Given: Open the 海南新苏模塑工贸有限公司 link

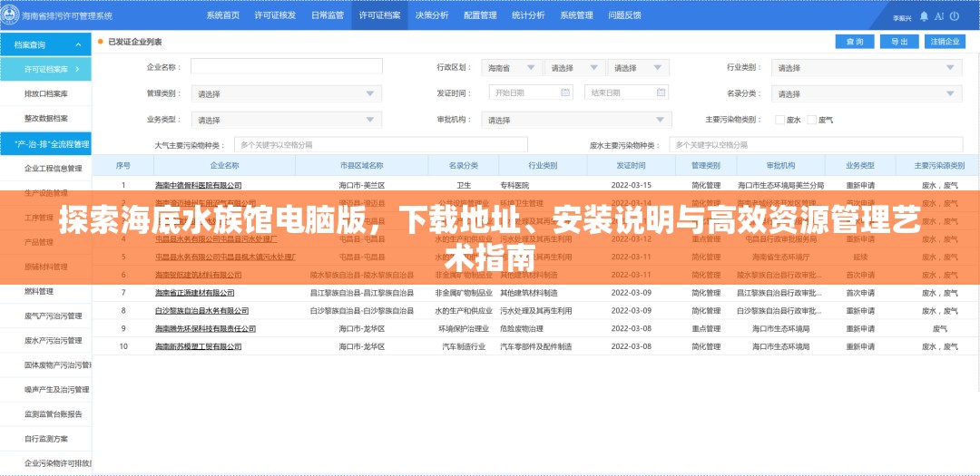Looking at the screenshot, I should (x=199, y=346).
